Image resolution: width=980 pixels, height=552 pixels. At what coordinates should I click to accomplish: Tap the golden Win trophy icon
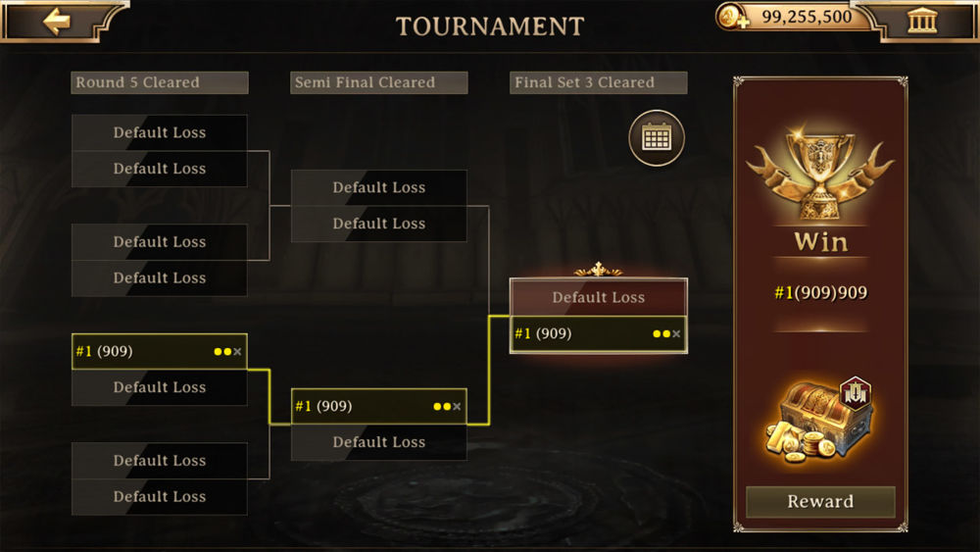tap(820, 170)
